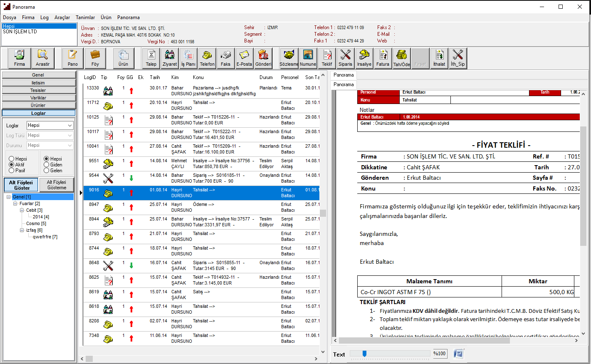Click the Arastır search icon
This screenshot has height=364, width=591.
point(42,58)
